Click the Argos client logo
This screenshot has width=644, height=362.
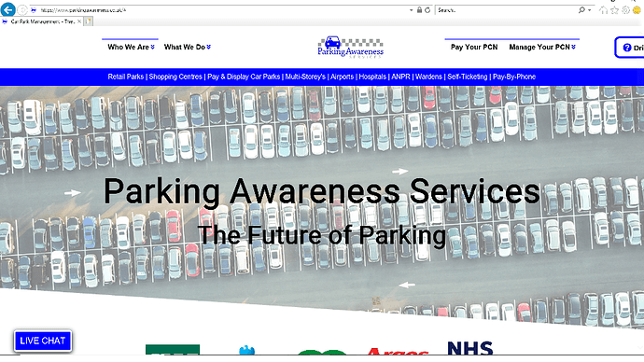click(398, 351)
